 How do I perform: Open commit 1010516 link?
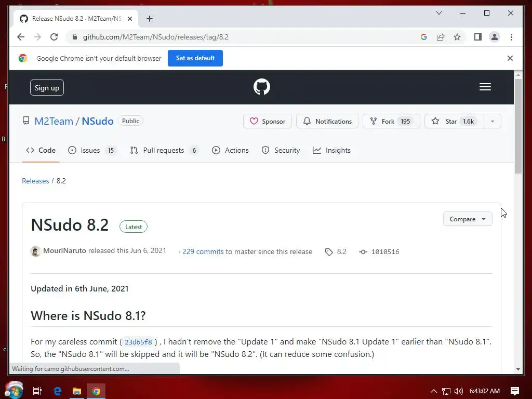[379, 252]
